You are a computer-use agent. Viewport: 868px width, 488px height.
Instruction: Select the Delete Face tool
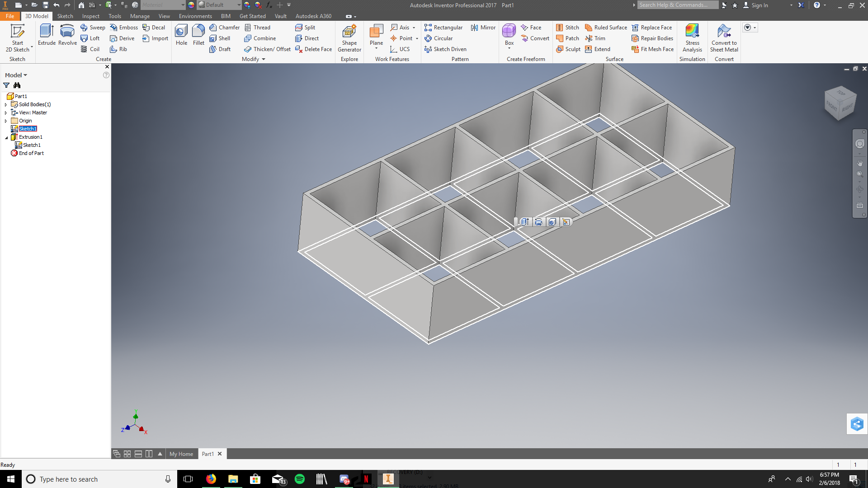[x=314, y=49]
